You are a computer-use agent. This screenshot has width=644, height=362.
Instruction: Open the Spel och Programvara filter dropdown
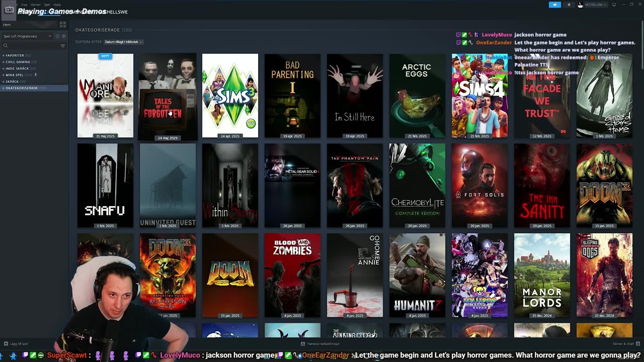point(27,36)
